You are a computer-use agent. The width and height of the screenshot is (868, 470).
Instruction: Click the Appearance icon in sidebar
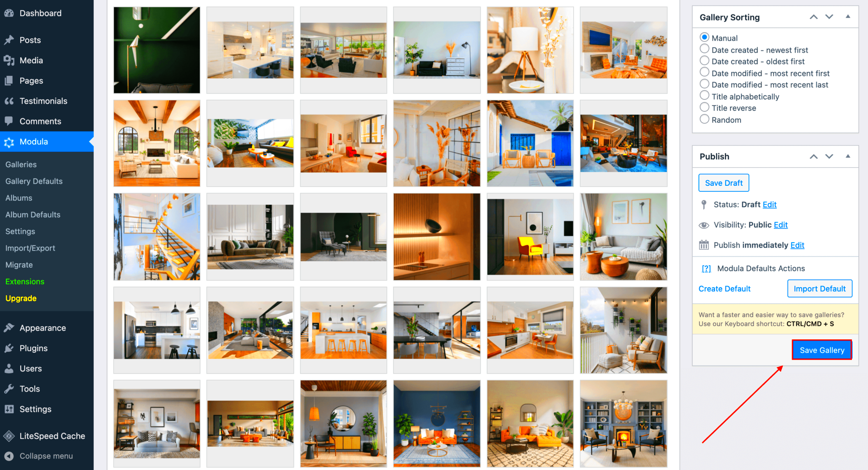click(x=9, y=327)
